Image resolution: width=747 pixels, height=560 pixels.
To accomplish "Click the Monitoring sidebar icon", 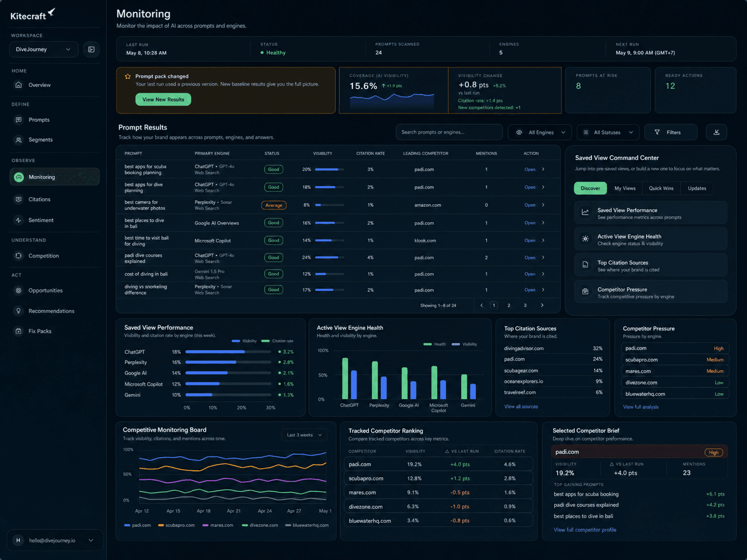I will click(19, 177).
